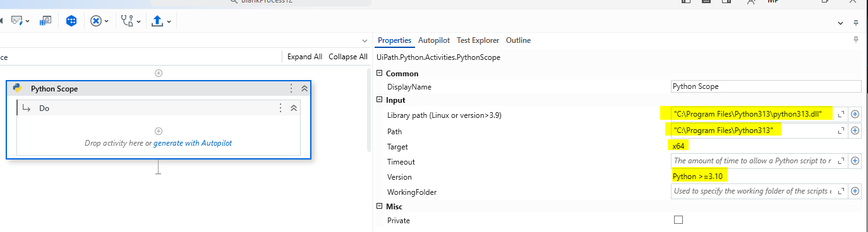Open the Do sequence three-dot menu
The width and height of the screenshot is (868, 232).
click(280, 108)
